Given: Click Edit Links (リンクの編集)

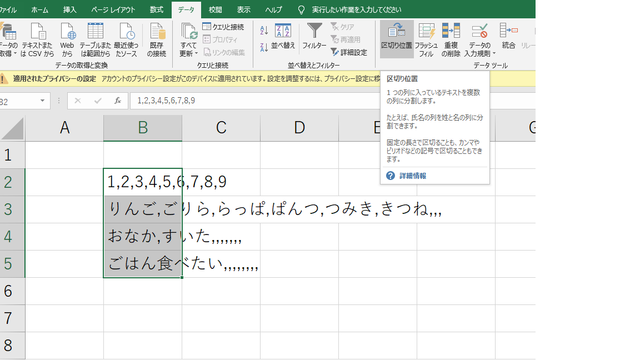Looking at the screenshot, I should (x=224, y=52).
